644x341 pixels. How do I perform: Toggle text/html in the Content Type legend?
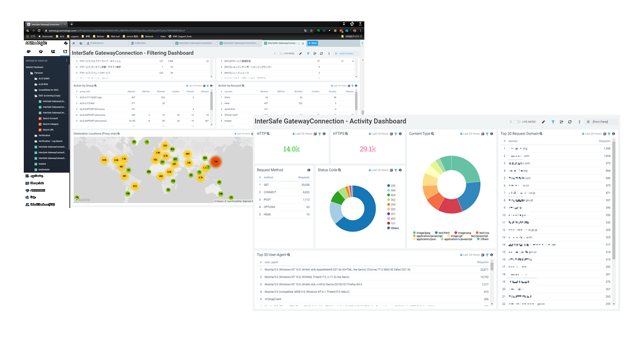442,233
